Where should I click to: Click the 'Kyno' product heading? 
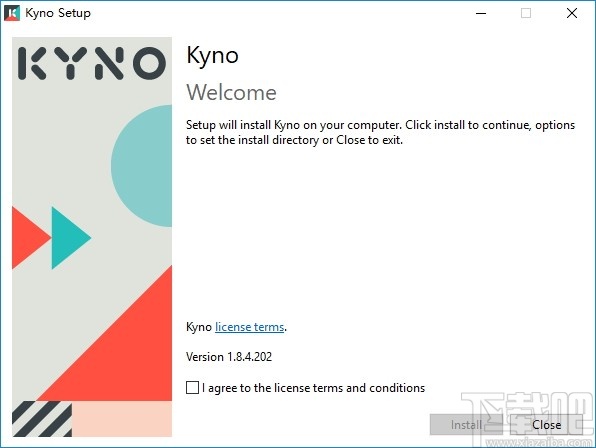(x=212, y=55)
